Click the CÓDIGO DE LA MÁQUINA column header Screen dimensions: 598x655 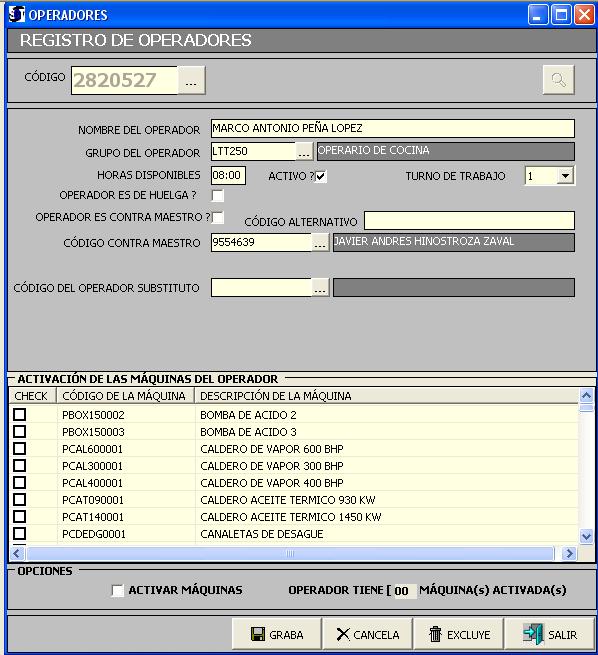tap(125, 396)
